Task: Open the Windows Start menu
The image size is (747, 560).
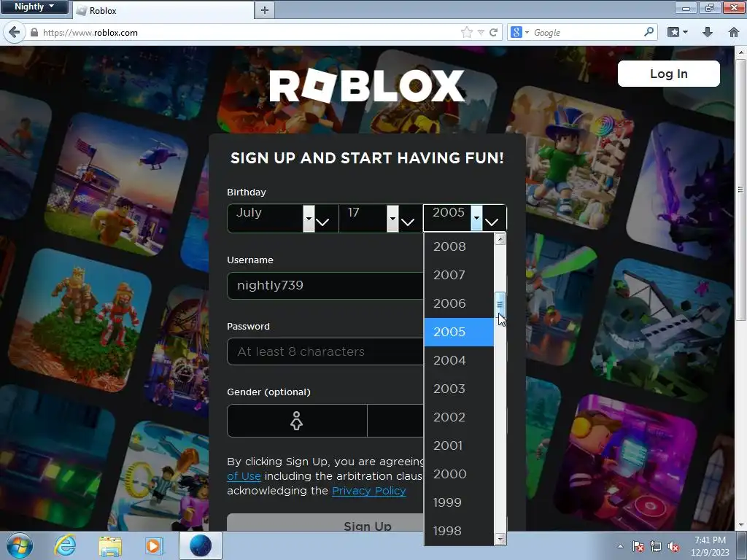Action: pos(20,545)
